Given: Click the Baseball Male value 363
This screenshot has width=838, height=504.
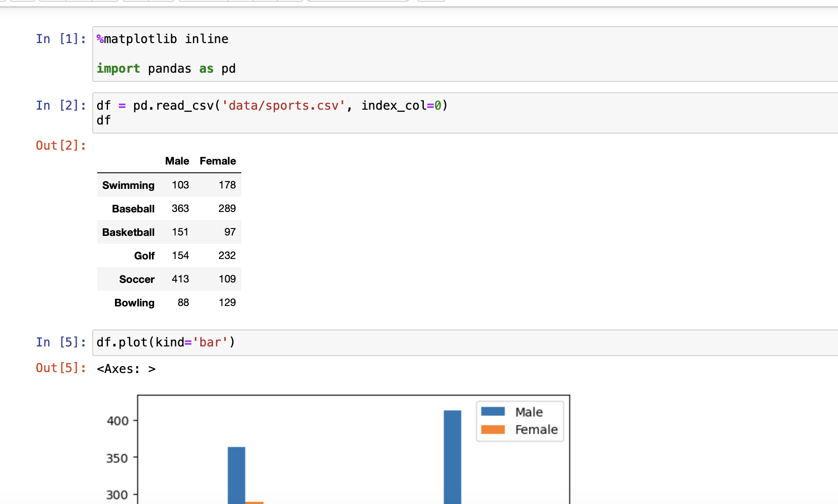Looking at the screenshot, I should (180, 208).
